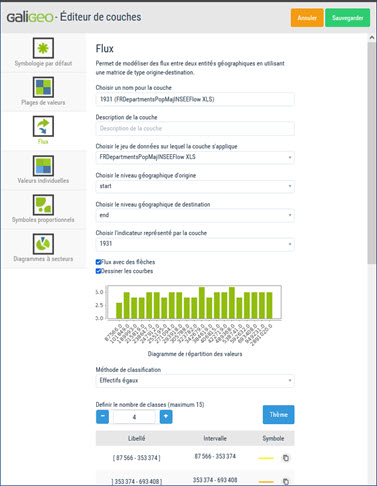
Task: Click label cell [ 87 566 - 353 374 ]
Action: click(x=136, y=458)
